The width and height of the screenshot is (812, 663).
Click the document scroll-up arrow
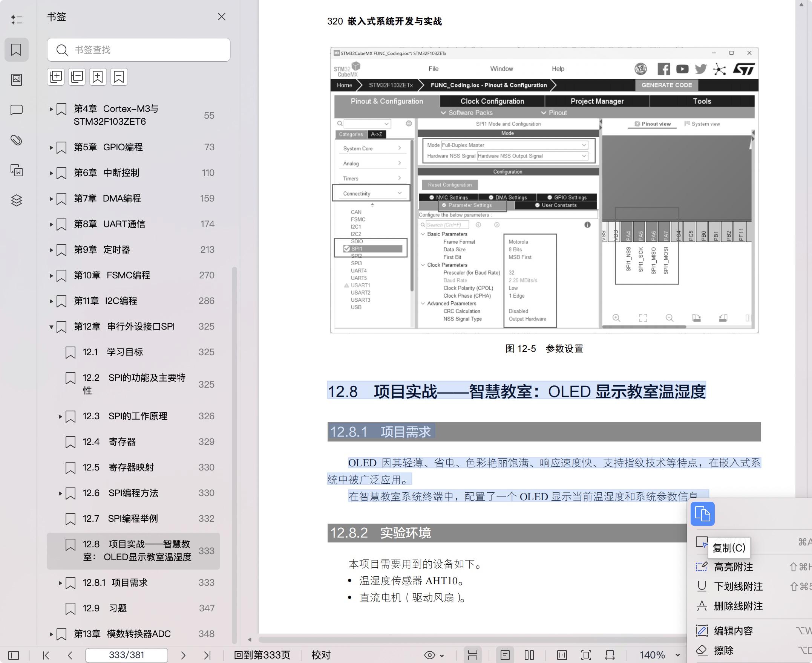[801, 5]
